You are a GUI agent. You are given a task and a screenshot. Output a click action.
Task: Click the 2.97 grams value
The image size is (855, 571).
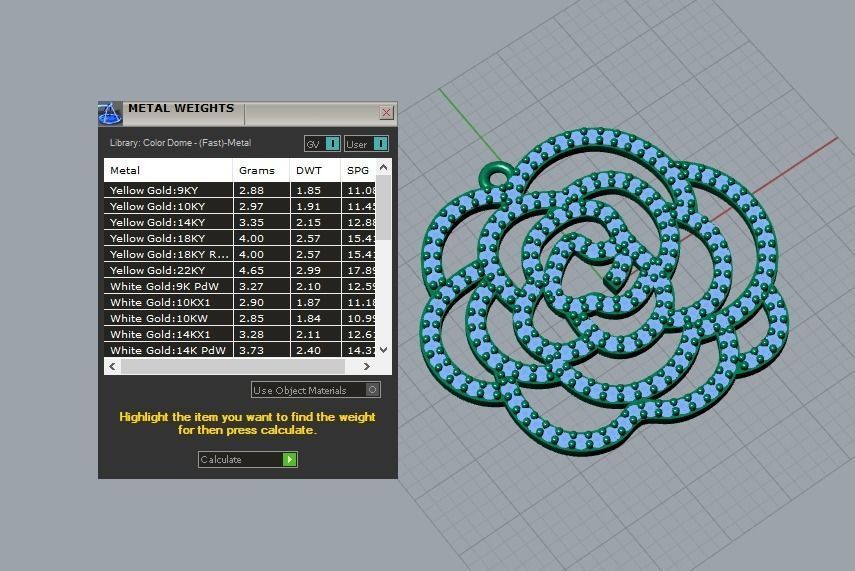pos(251,206)
